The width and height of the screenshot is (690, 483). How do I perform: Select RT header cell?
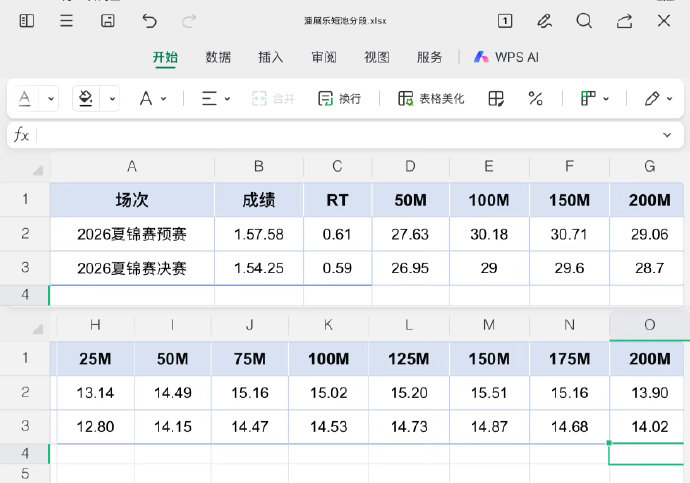pos(338,200)
